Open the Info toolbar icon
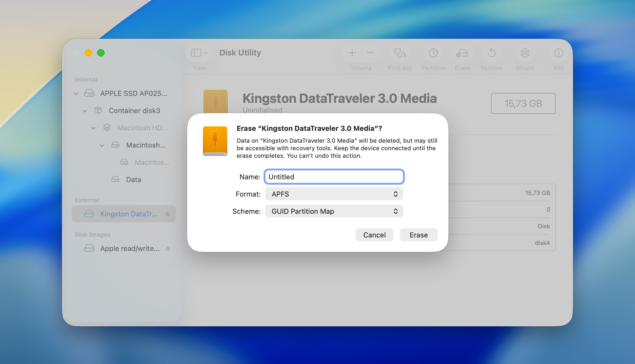635x364 pixels. (559, 53)
